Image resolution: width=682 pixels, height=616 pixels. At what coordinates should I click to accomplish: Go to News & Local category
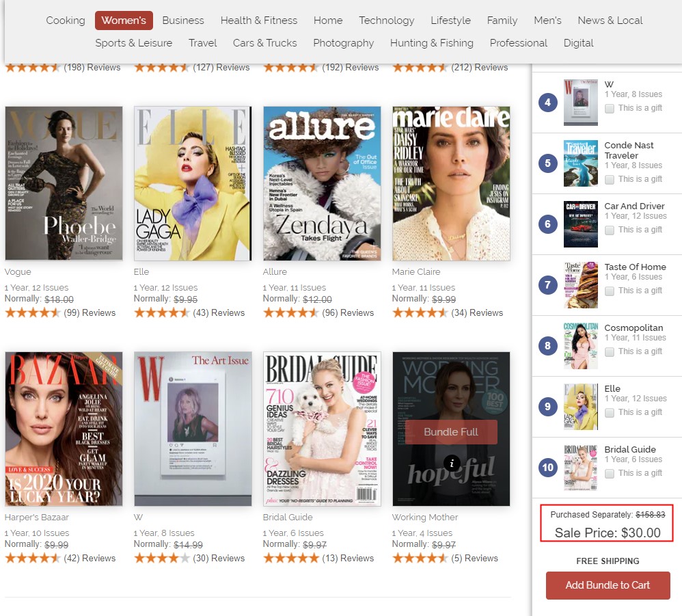(610, 21)
